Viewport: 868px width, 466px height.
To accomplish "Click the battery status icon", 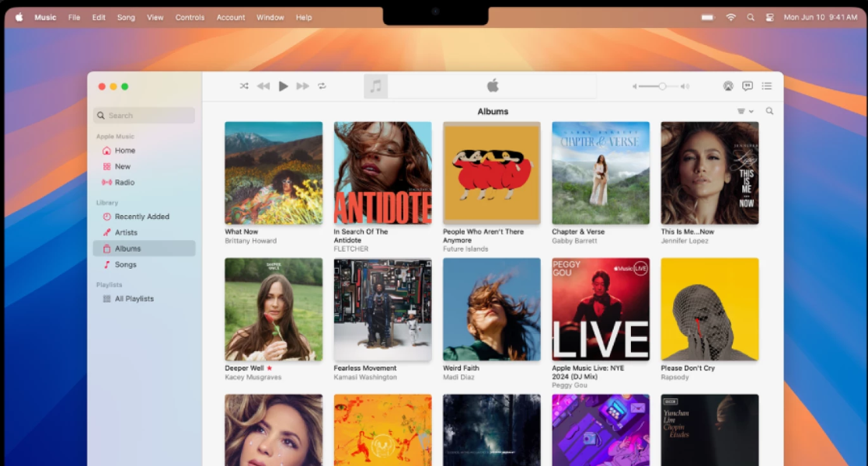I will point(708,17).
